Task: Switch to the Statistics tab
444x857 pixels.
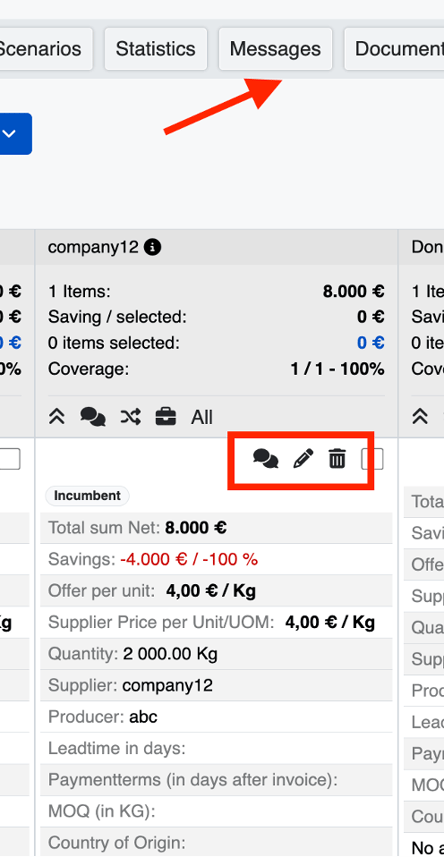Action: pyautogui.click(x=155, y=49)
